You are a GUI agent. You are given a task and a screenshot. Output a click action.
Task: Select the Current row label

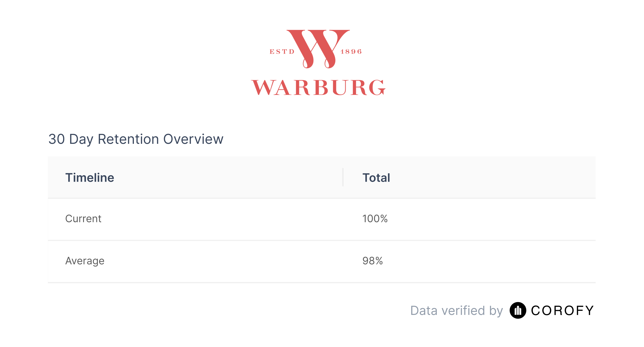pos(83,219)
